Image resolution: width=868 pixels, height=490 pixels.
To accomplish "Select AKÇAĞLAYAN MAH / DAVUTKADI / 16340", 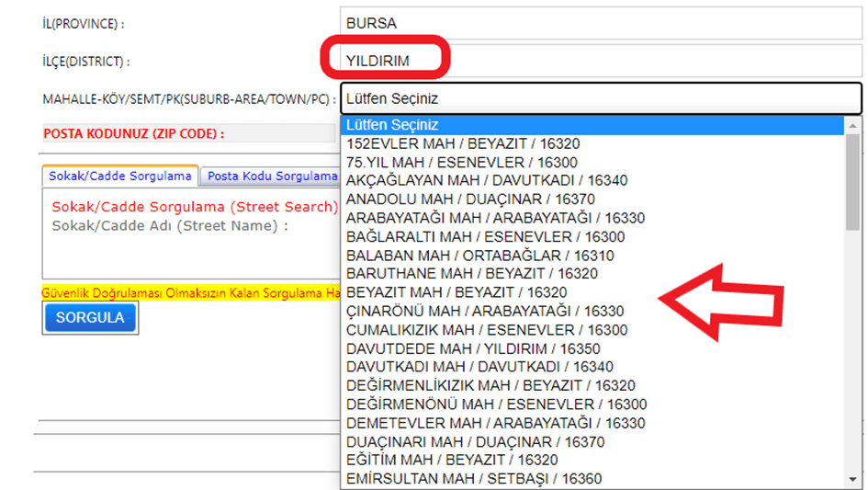I will (x=487, y=180).
